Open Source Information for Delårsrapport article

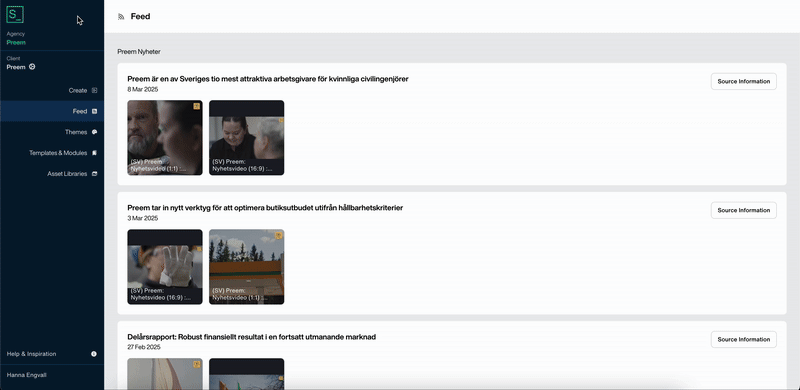(x=743, y=339)
